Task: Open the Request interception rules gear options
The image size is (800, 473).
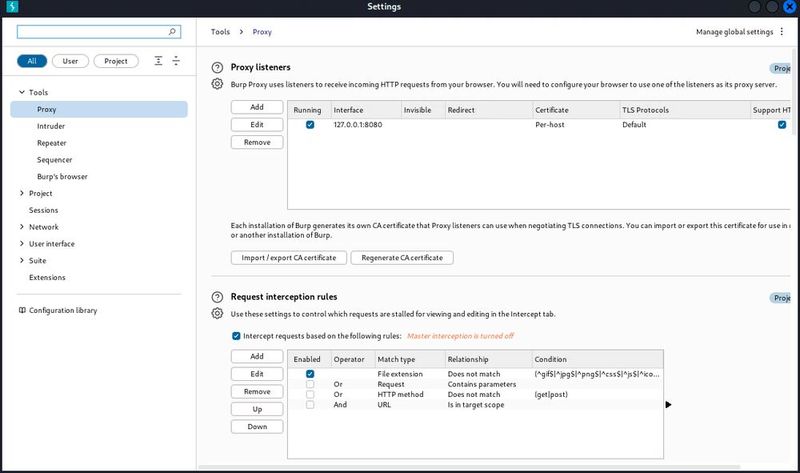Action: pyautogui.click(x=217, y=313)
